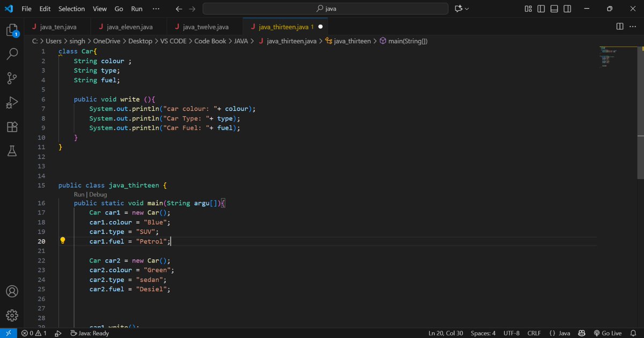This screenshot has height=338, width=644.
Task: Open the Accounts menu icon
Action: tap(13, 291)
